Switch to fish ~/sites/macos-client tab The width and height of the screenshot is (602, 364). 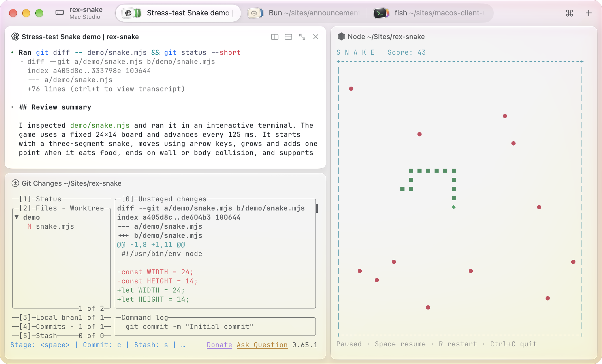click(430, 13)
